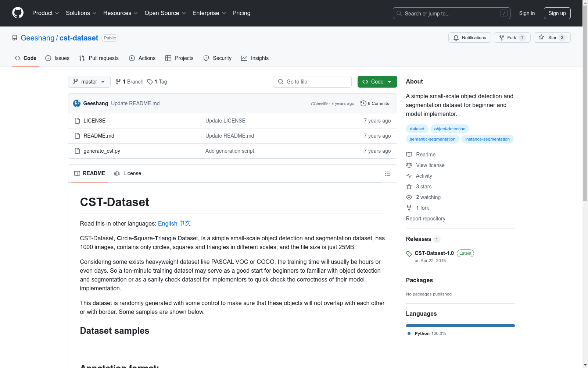588x368 pixels.
Task: Open the Security tab
Action: point(218,58)
